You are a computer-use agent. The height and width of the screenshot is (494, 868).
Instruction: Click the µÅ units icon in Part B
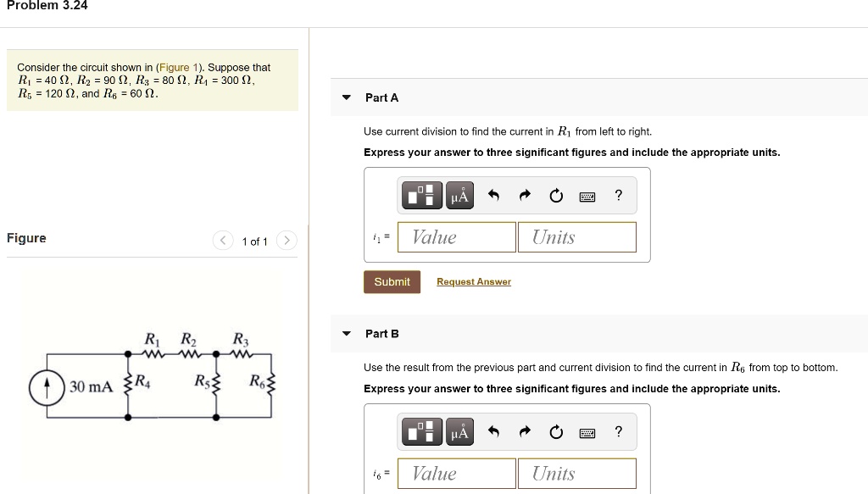459,431
